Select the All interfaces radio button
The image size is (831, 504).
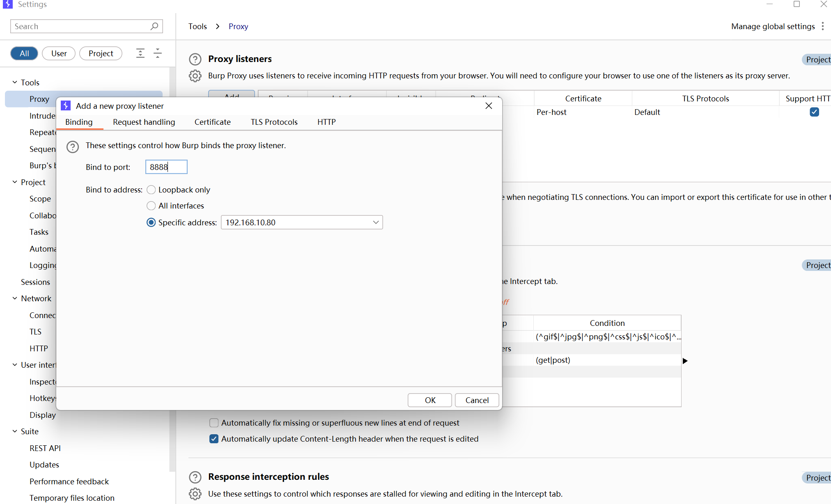(151, 206)
